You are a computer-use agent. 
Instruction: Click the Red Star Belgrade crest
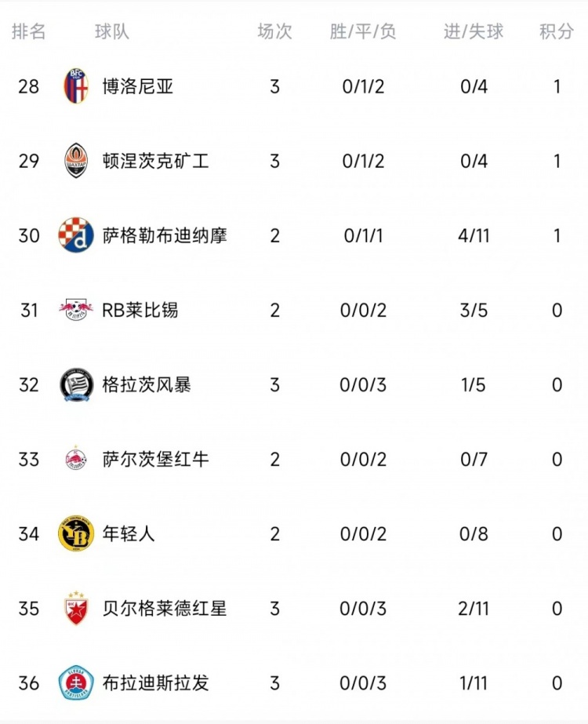point(76,608)
